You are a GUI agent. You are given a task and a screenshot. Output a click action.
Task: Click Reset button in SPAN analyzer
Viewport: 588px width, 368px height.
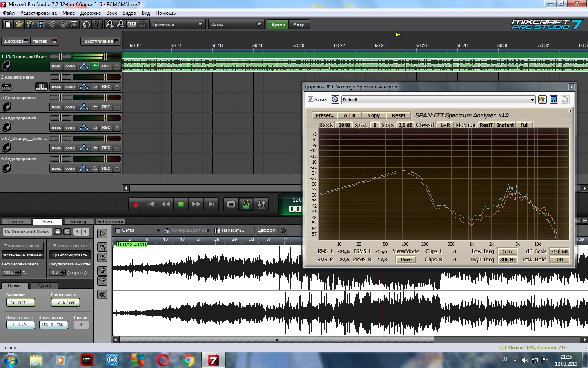399,115
